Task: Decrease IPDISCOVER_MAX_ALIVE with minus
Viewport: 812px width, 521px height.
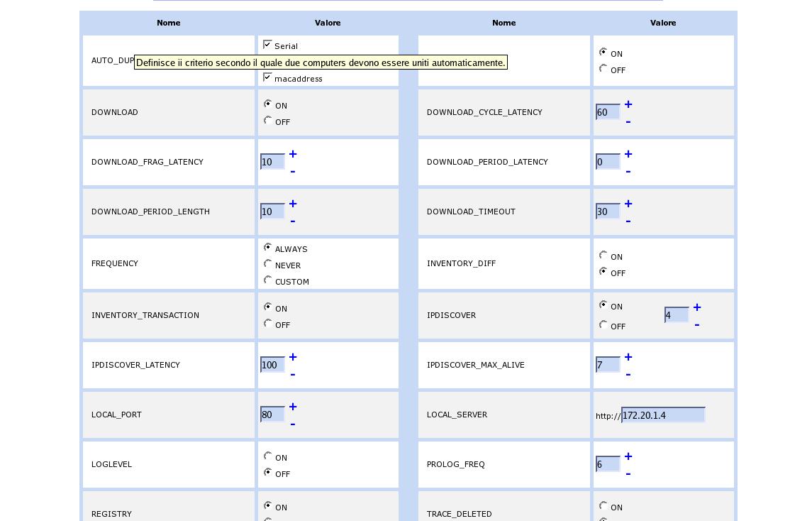Action: coord(628,374)
